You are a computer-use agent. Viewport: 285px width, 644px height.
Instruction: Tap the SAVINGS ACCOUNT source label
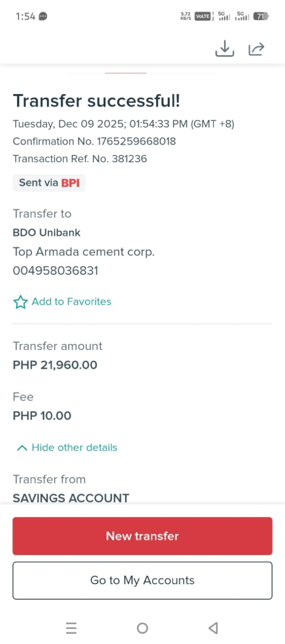coord(71,498)
